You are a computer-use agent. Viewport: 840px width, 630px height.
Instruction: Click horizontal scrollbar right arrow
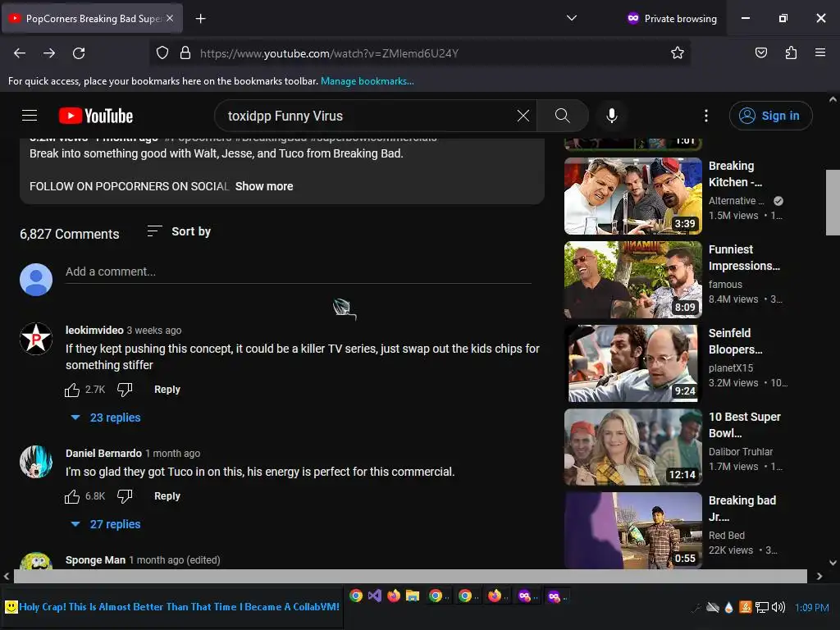pyautogui.click(x=819, y=576)
